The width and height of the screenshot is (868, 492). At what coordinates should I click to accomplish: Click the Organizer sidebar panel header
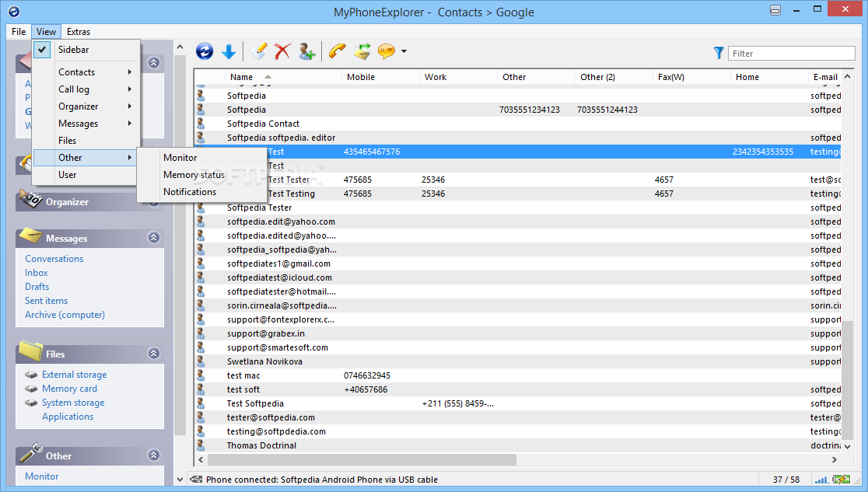(89, 202)
